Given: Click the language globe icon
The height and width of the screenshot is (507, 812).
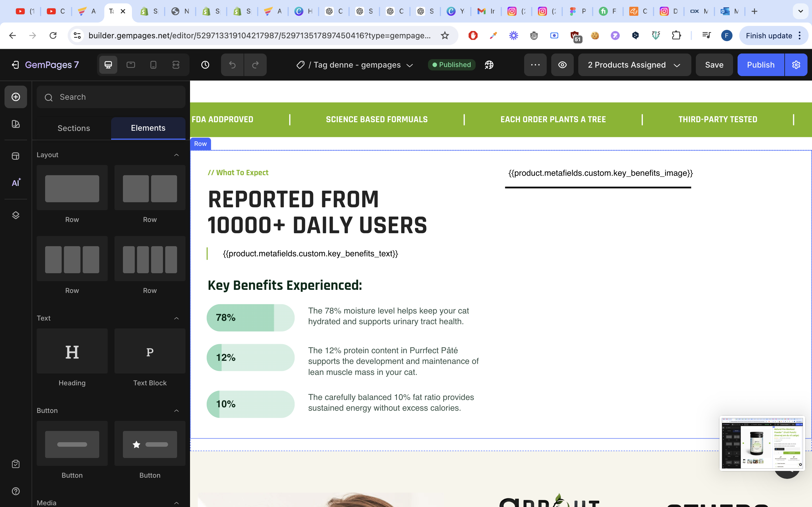Looking at the screenshot, I should [489, 65].
